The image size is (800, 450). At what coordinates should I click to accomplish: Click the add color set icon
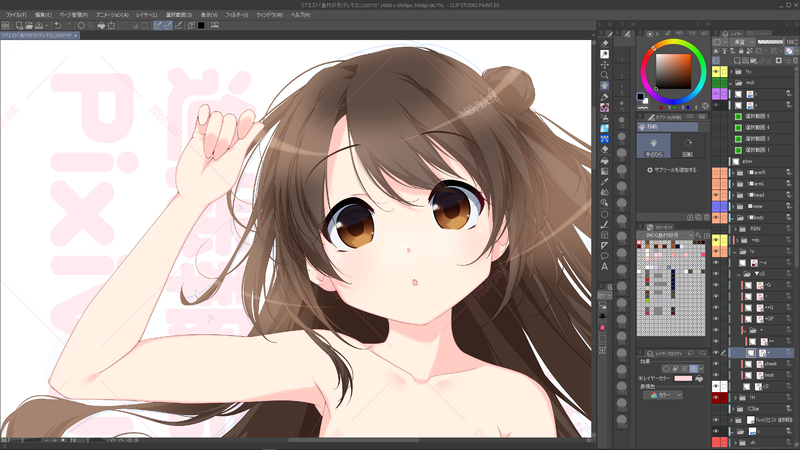(707, 236)
